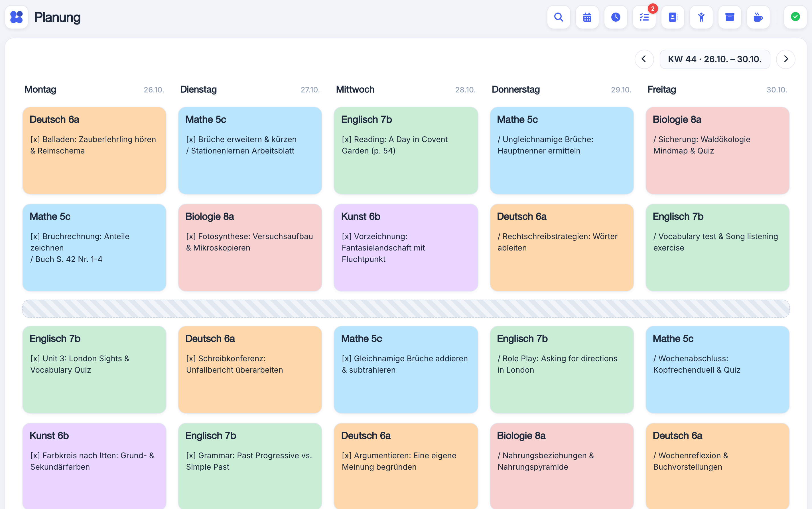This screenshot has width=812, height=509.
Task: Click the Planung page title
Action: tap(58, 17)
